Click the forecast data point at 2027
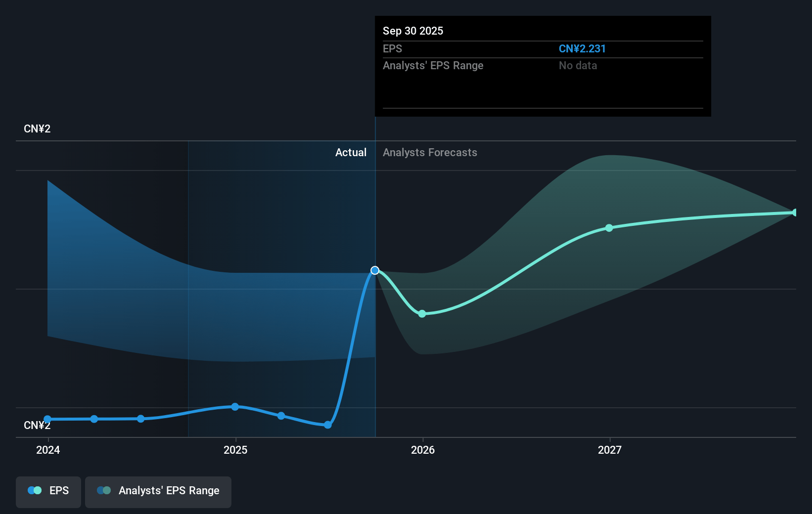Viewport: 812px width, 514px height. click(x=609, y=228)
